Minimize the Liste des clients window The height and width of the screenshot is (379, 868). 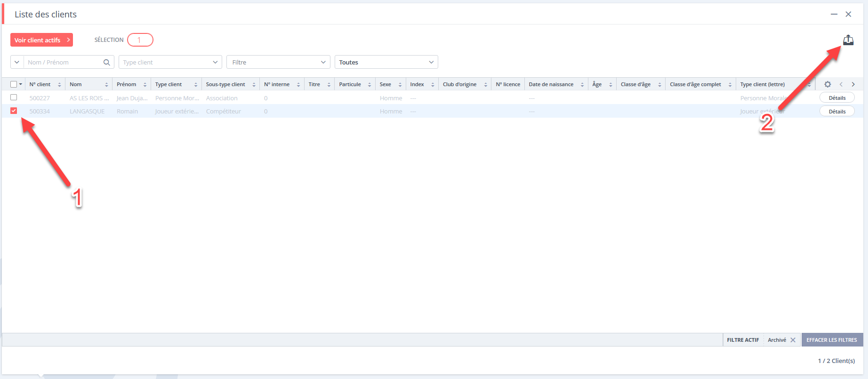(x=834, y=14)
